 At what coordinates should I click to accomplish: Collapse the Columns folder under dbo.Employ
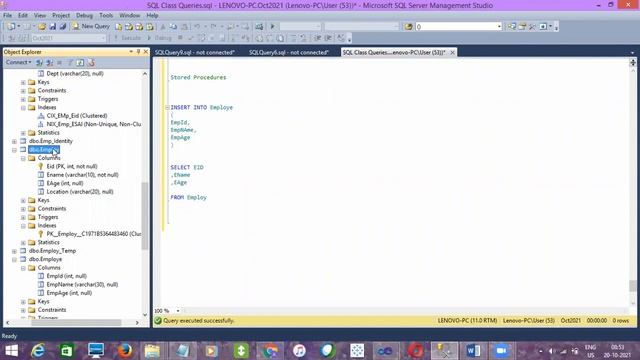(x=23, y=158)
